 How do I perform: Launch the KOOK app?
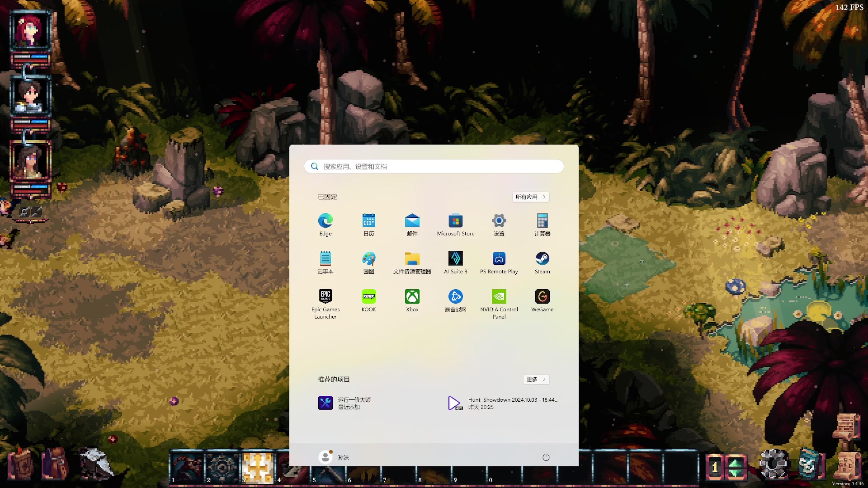click(x=369, y=300)
